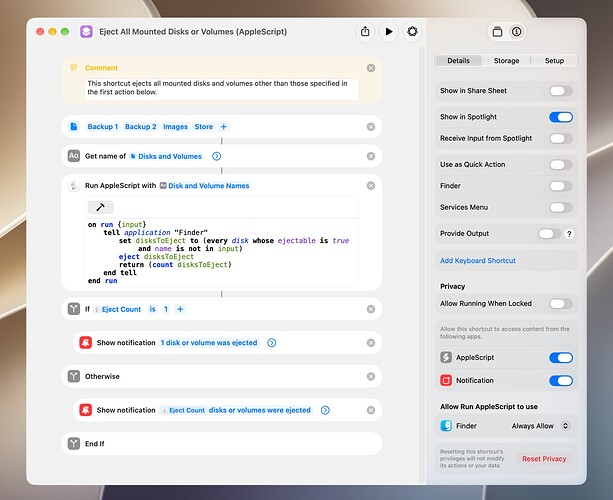Switch to the Setup tab

point(554,61)
